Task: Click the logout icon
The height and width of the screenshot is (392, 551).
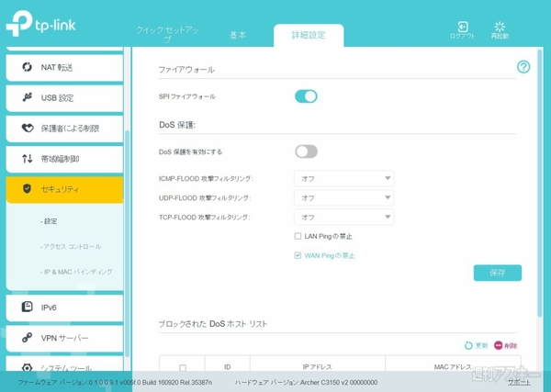Action: (463, 27)
